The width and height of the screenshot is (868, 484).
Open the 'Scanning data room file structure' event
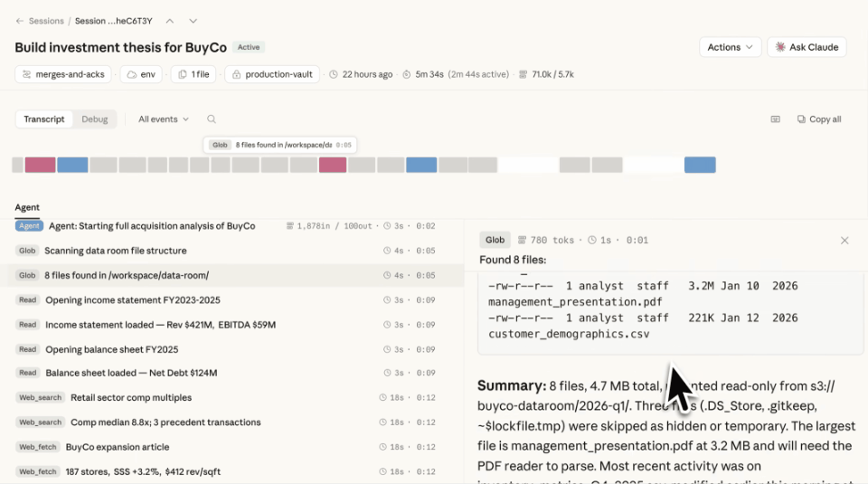[x=115, y=251]
